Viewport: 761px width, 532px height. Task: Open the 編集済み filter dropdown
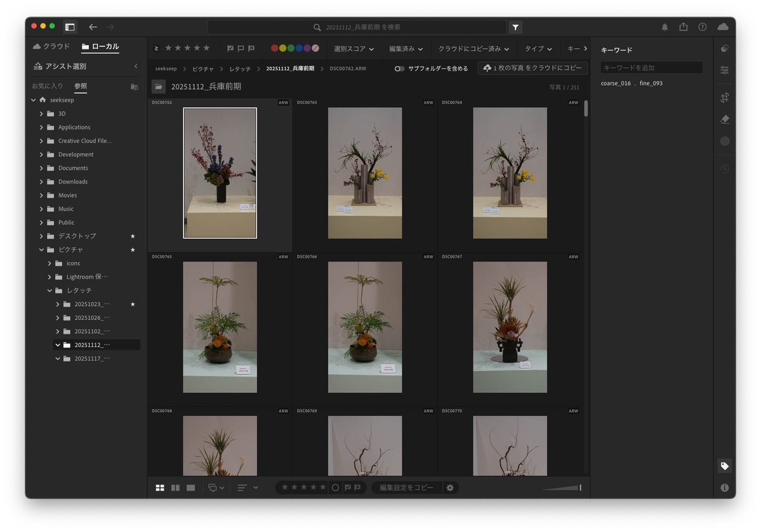[x=406, y=49]
